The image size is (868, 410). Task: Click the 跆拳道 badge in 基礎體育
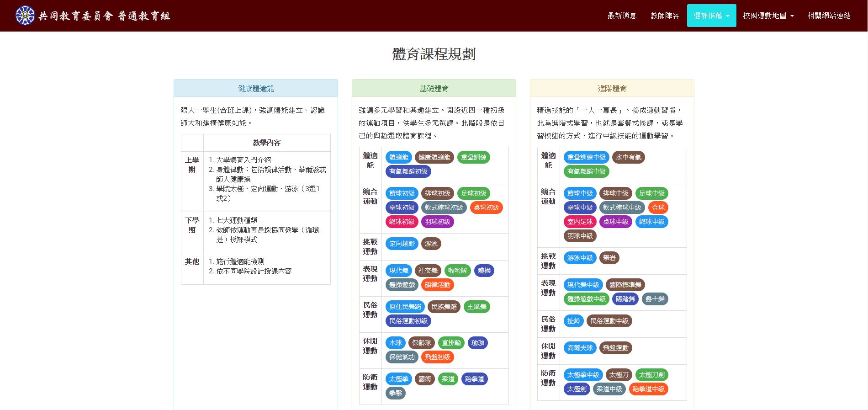coord(475,379)
